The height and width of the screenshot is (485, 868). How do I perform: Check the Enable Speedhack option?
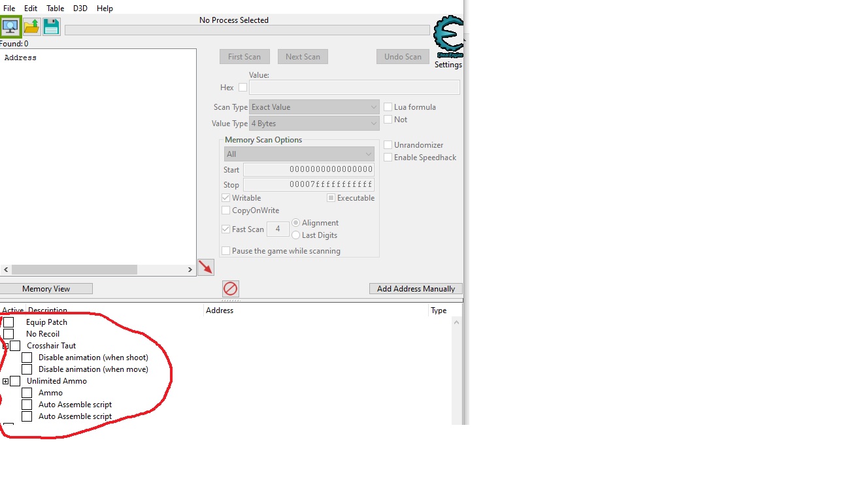[388, 158]
